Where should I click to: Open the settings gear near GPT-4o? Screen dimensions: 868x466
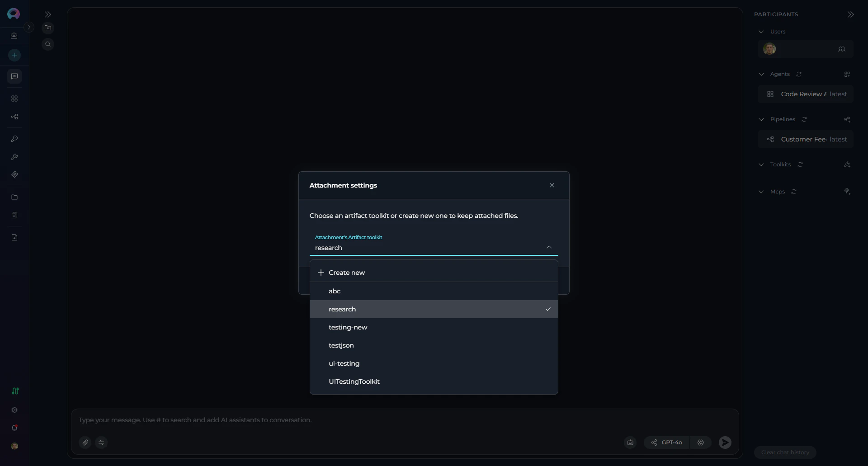(701, 442)
